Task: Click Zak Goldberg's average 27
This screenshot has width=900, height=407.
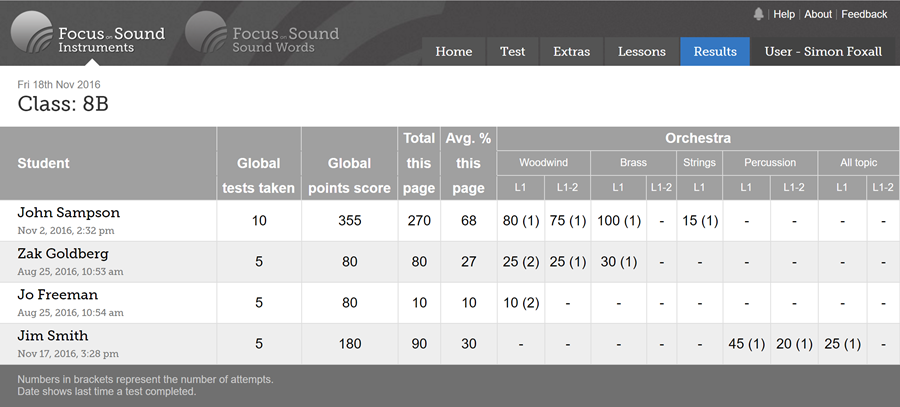Action: coord(468,262)
